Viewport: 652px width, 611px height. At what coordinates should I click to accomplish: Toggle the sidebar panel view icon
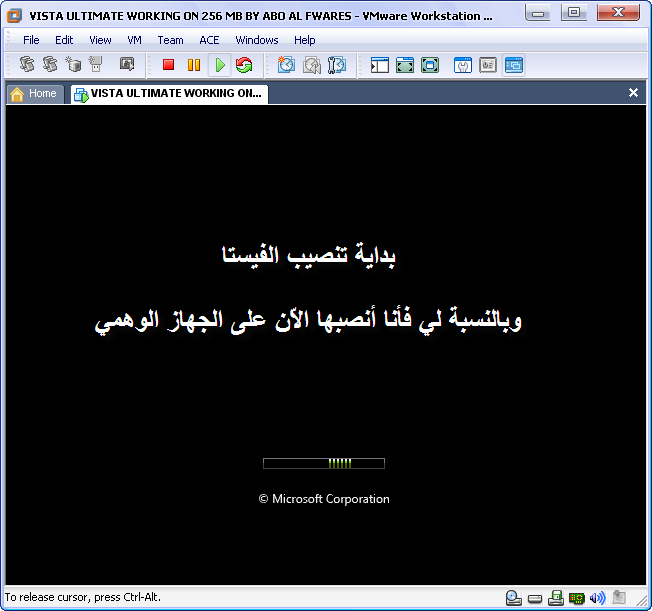(x=380, y=65)
